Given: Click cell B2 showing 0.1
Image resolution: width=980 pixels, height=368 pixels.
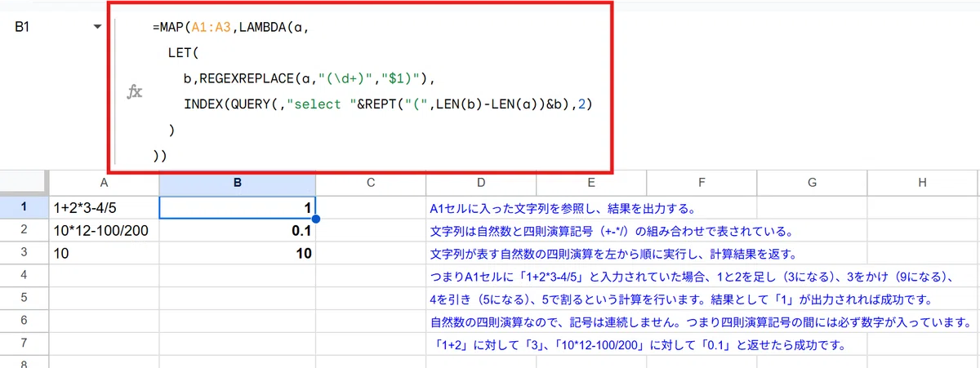Looking at the screenshot, I should pos(238,231).
